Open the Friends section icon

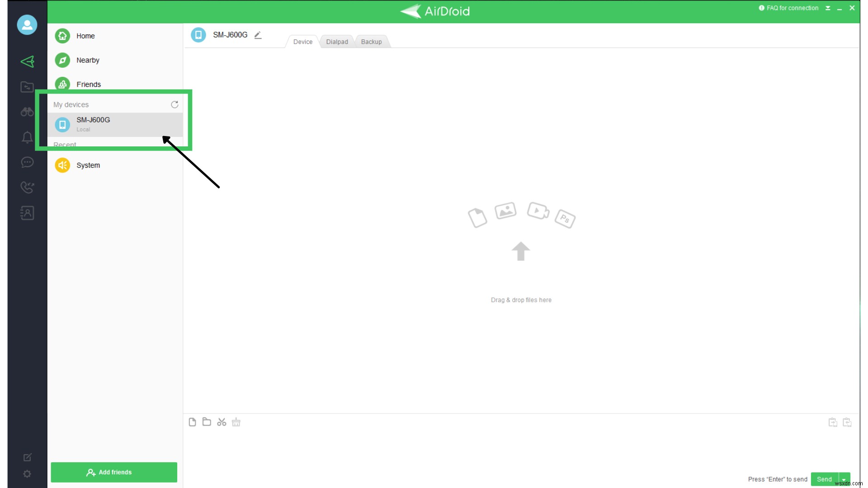click(x=62, y=84)
